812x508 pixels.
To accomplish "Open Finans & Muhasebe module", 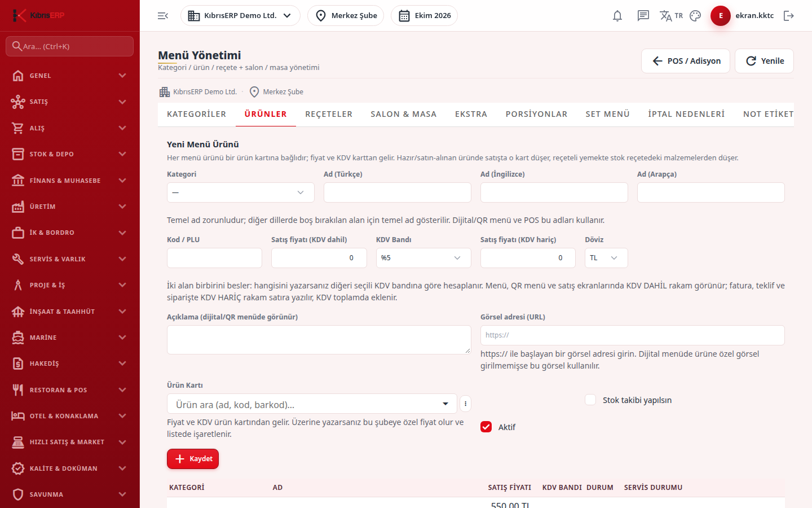I will click(x=70, y=181).
